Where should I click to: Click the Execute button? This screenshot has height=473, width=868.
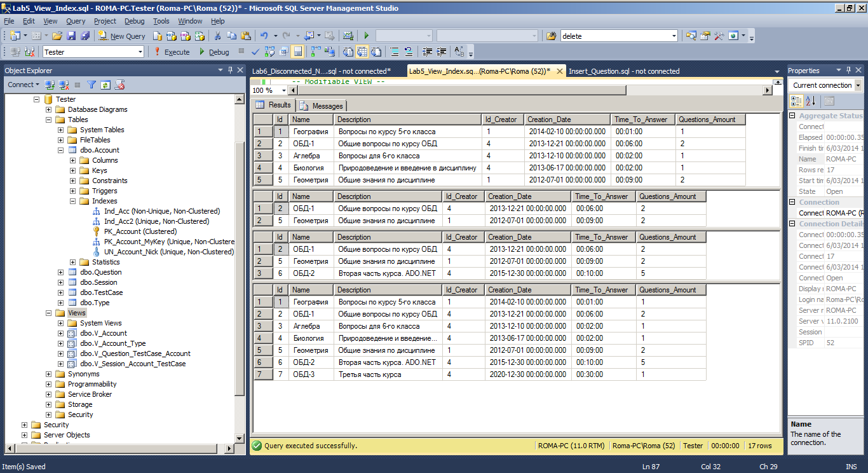(x=172, y=52)
